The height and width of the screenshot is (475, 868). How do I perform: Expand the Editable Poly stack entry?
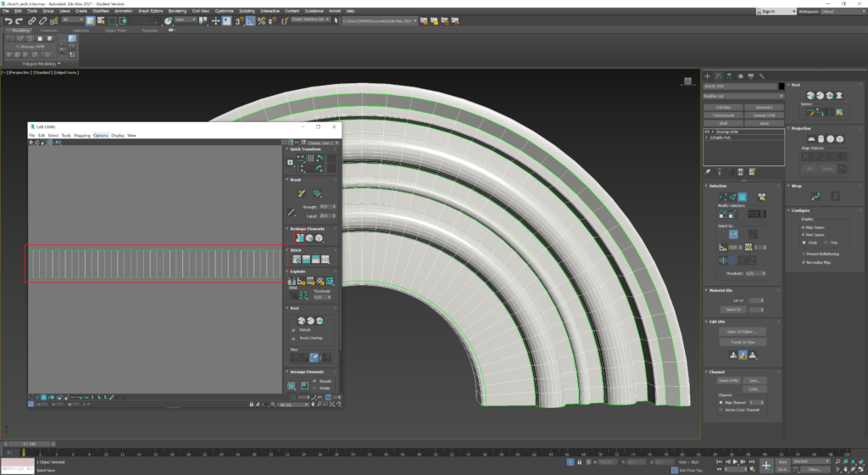pyautogui.click(x=708, y=137)
